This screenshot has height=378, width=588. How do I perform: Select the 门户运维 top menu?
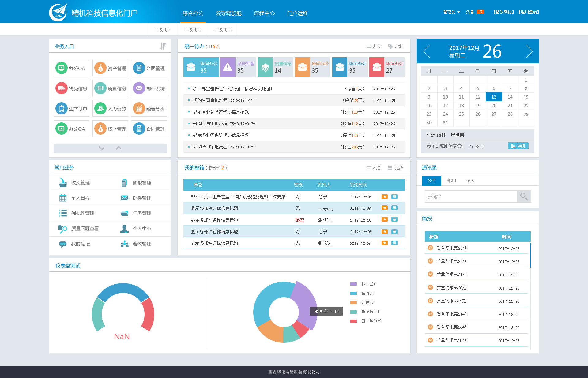[x=298, y=13]
